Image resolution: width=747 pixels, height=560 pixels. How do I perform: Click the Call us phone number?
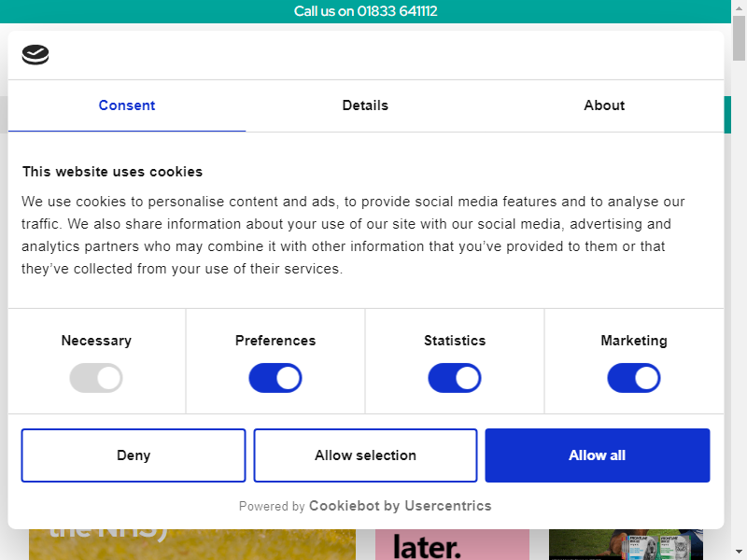coord(365,11)
